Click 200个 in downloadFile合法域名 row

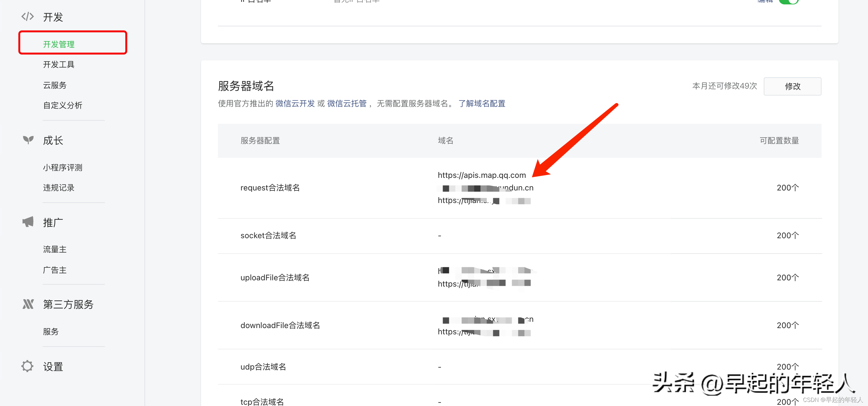[x=788, y=326]
